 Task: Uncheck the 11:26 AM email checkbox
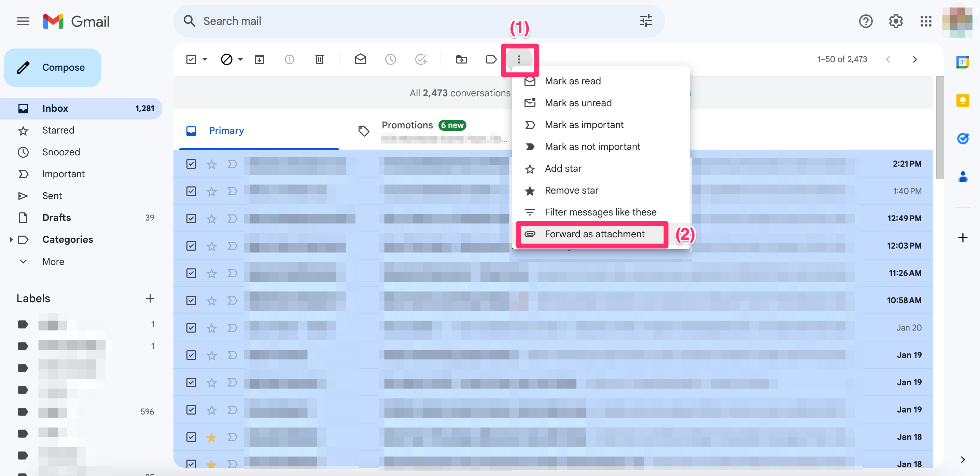[191, 273]
